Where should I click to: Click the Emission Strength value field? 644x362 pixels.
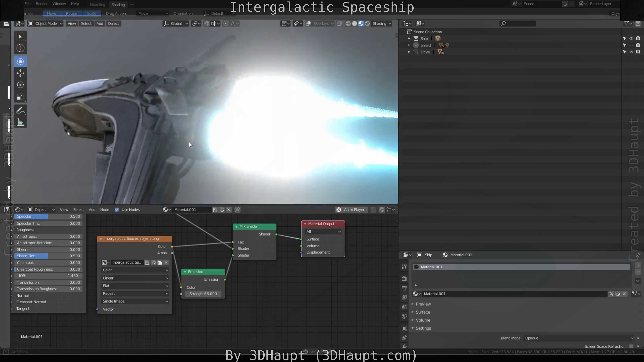point(203,294)
